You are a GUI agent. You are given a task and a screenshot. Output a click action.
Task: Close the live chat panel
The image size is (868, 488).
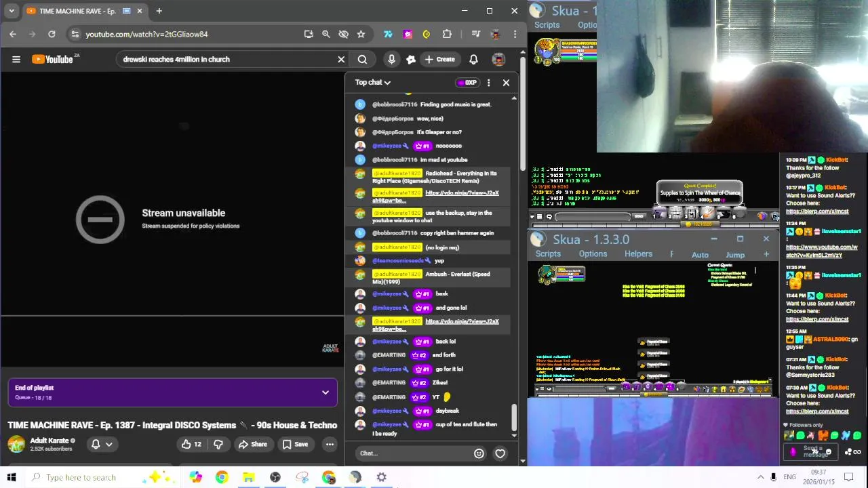[506, 83]
